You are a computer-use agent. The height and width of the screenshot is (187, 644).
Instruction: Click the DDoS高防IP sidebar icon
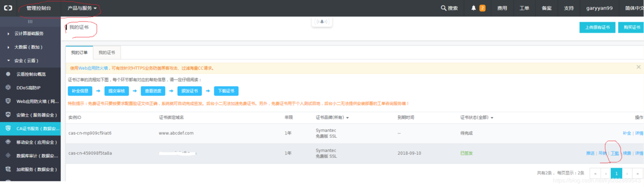coord(8,87)
